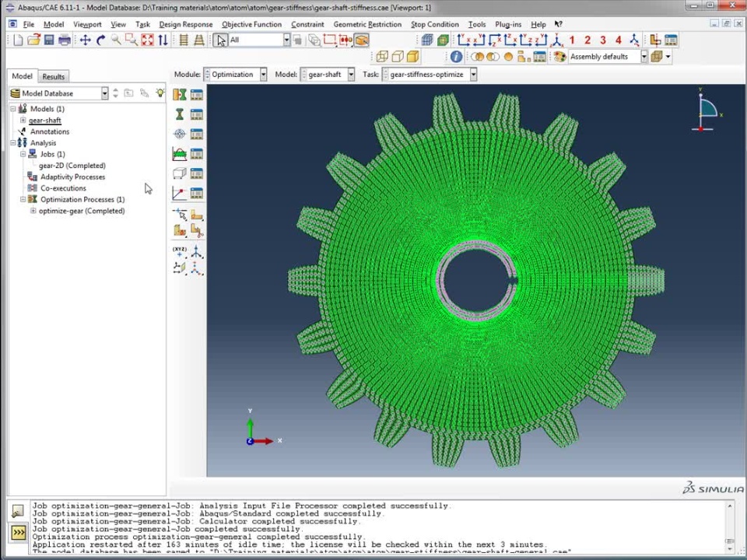This screenshot has height=560, width=747.
Task: Enable hidden render style
Action: pos(398,57)
